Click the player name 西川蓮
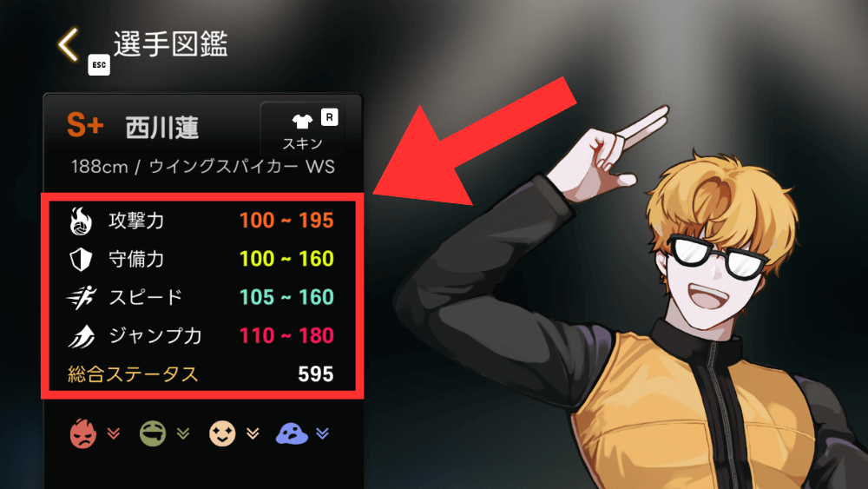 [x=162, y=128]
